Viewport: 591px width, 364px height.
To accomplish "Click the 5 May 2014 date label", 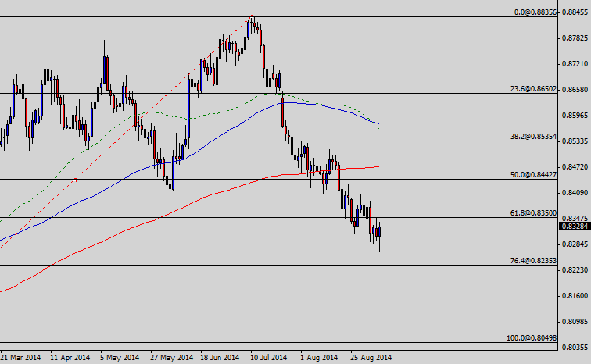I will 121,357.
